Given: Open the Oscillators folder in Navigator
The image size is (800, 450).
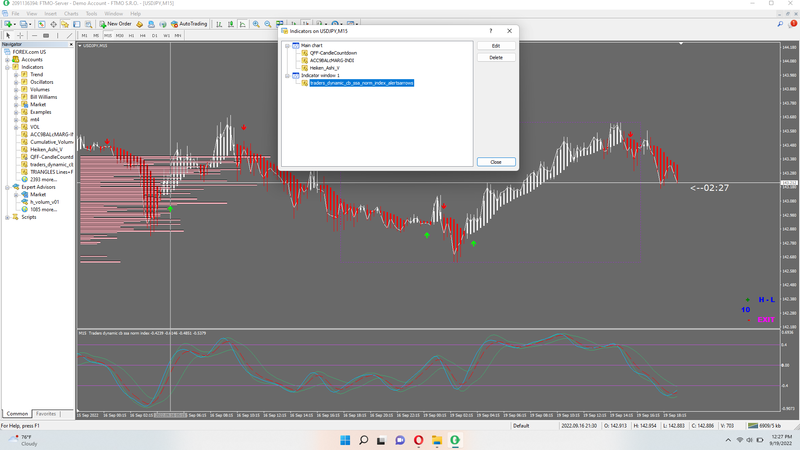Looking at the screenshot, I should point(42,82).
